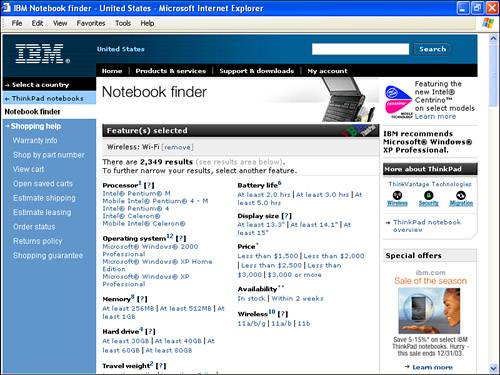Select hard drive At least 80GB
Screen dimensions: 500x375
coord(169,350)
